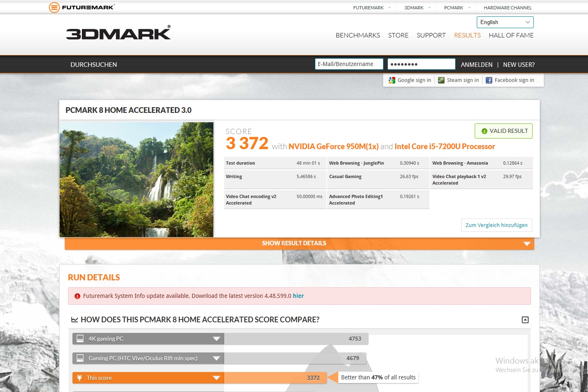This screenshot has width=588, height=392.
Task: Click the 48 min 01 s value
Action: point(308,163)
